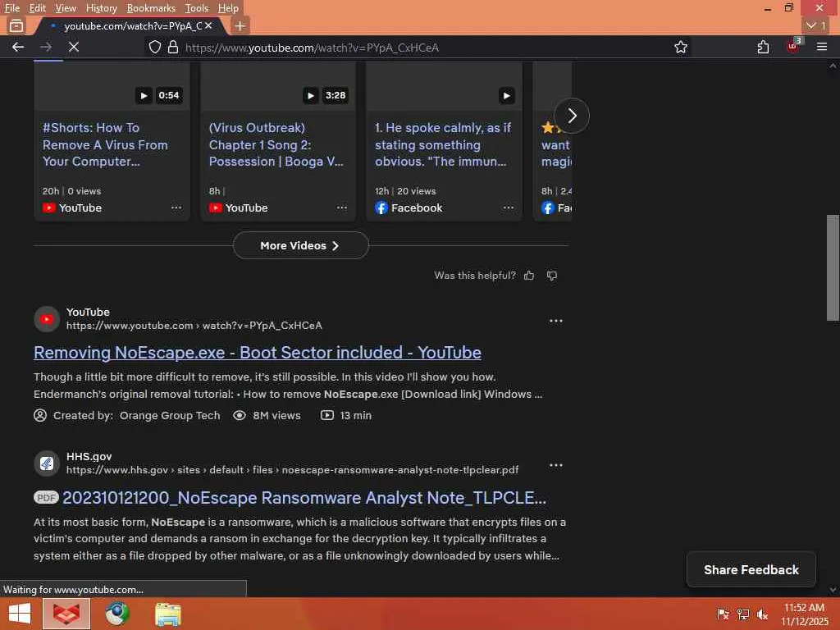Viewport: 840px width, 630px height.
Task: Click the forward navigation arrow
Action: coord(46,47)
